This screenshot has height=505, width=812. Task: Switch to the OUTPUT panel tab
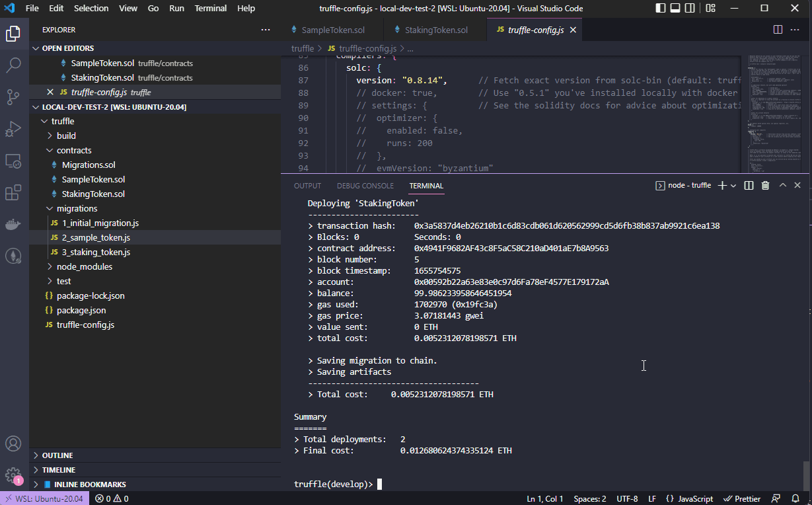tap(307, 186)
